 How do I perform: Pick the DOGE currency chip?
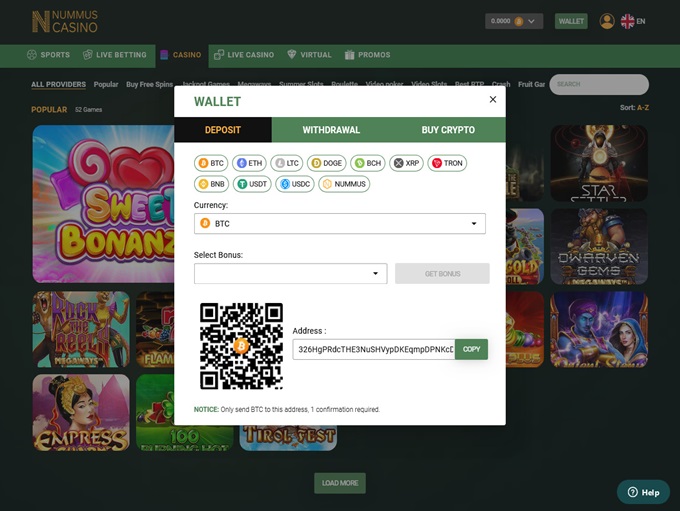[x=327, y=163]
